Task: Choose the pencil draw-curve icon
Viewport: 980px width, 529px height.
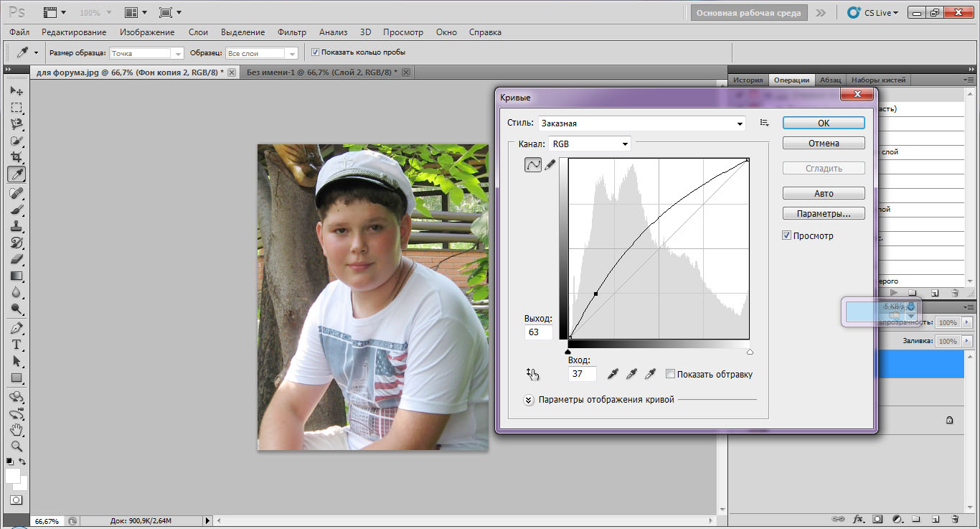Action: click(550, 165)
